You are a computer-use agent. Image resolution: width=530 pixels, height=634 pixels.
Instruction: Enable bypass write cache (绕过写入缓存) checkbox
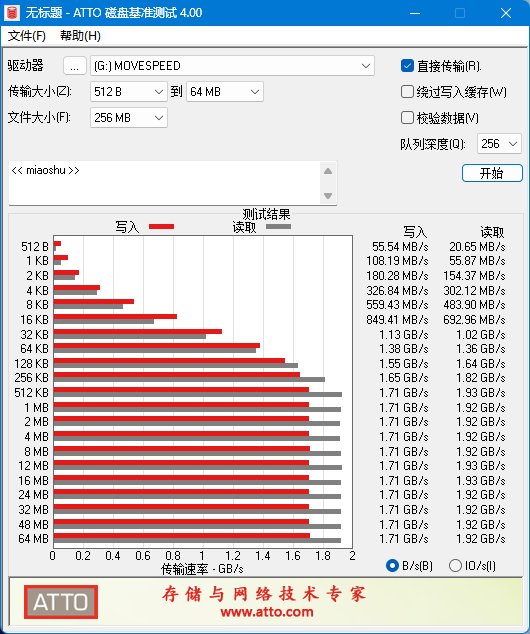point(407,92)
